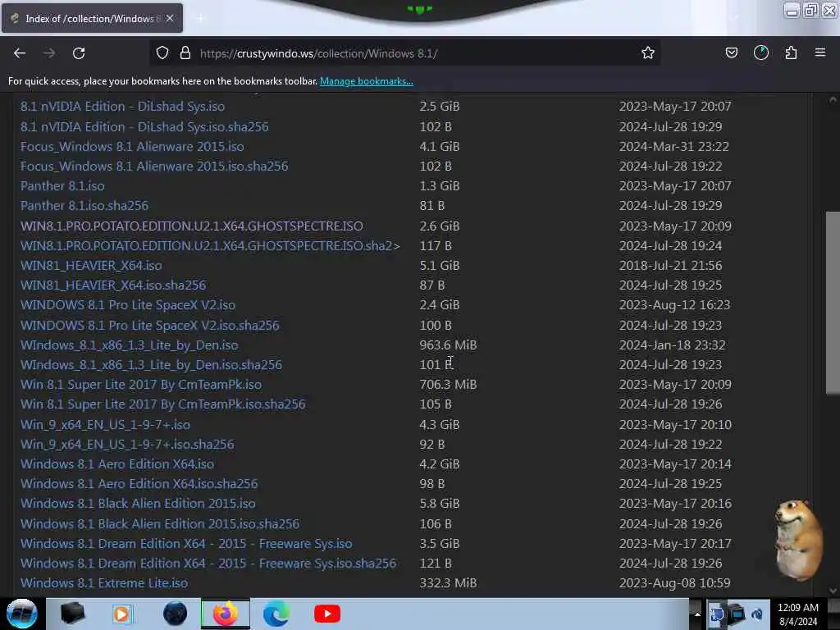Open YouTube icon in taskbar

[x=326, y=614]
